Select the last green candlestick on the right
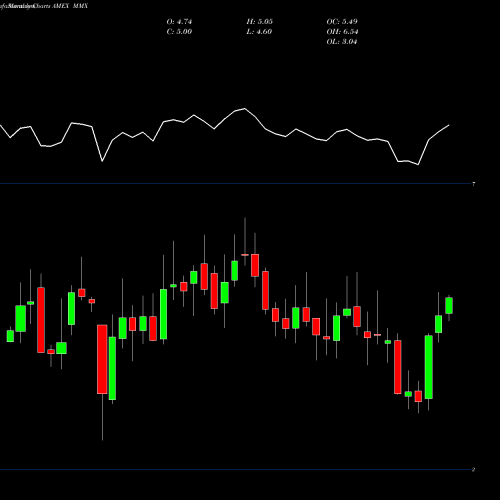The image size is (500, 500). (449, 306)
